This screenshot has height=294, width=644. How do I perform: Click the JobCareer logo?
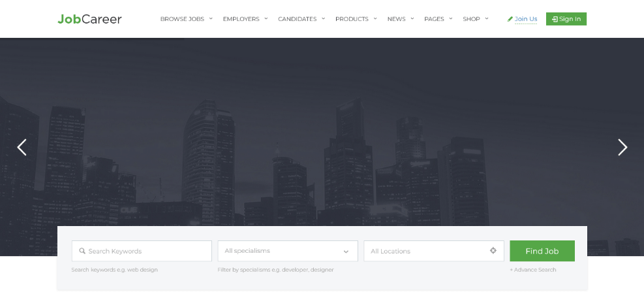point(89,19)
